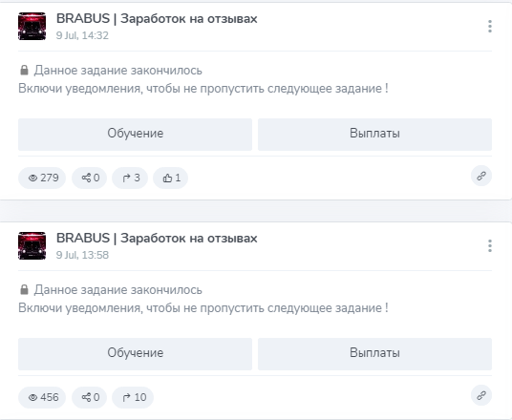Click shares counter on 14:32 post
The width and height of the screenshot is (512, 420).
pyautogui.click(x=89, y=178)
